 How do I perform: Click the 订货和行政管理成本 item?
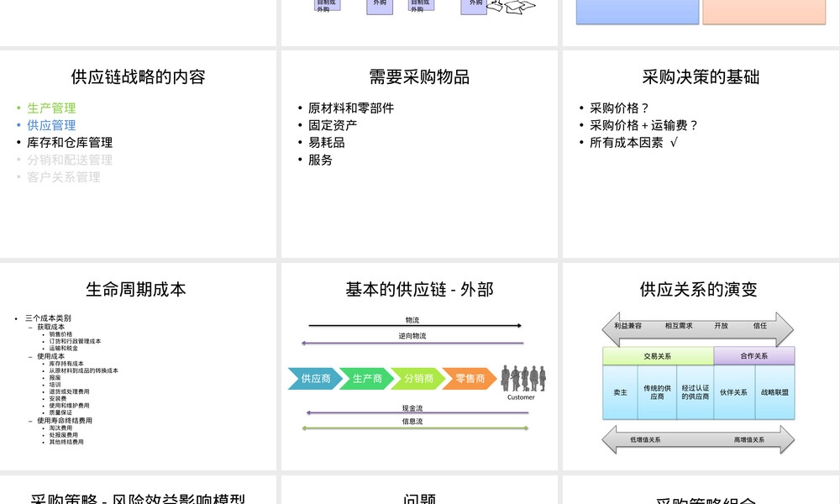(x=75, y=341)
